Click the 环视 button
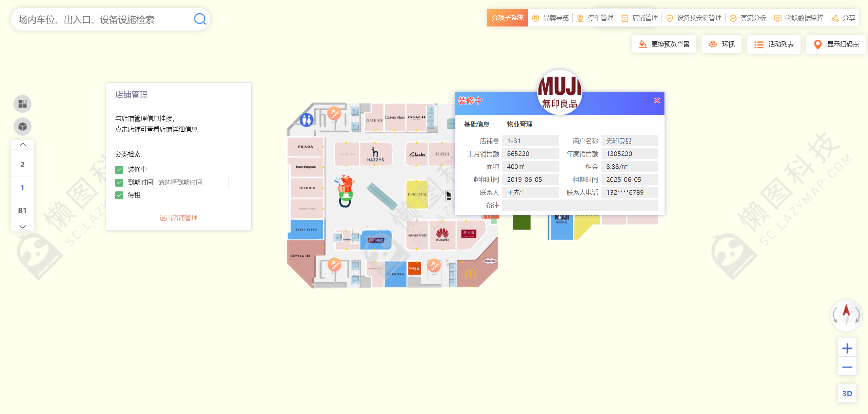 pos(722,44)
